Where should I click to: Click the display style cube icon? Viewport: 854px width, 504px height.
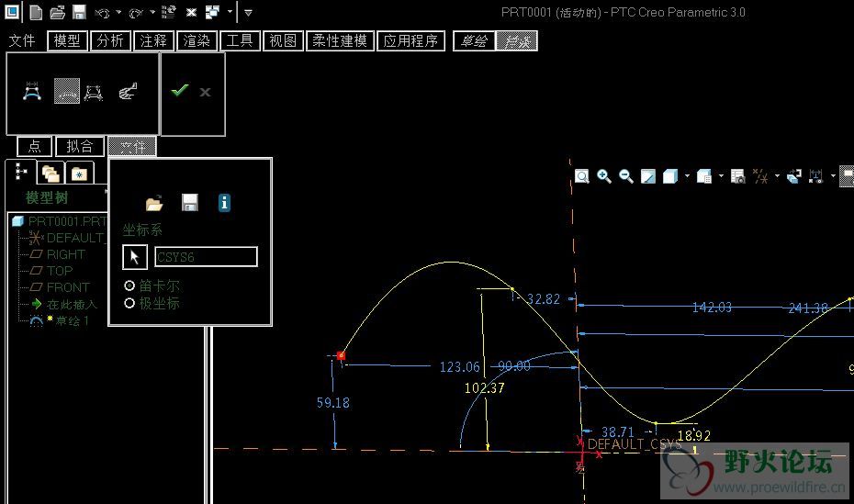(x=670, y=175)
